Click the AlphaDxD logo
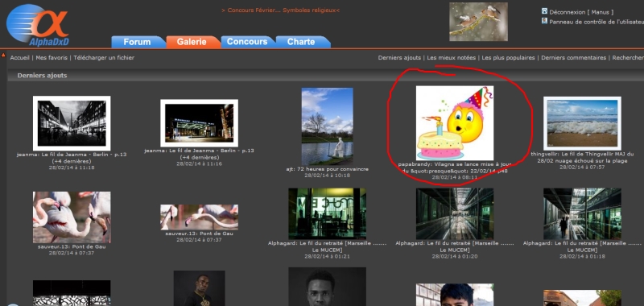Image resolution: width=644 pixels, height=306 pixels. [x=37, y=25]
